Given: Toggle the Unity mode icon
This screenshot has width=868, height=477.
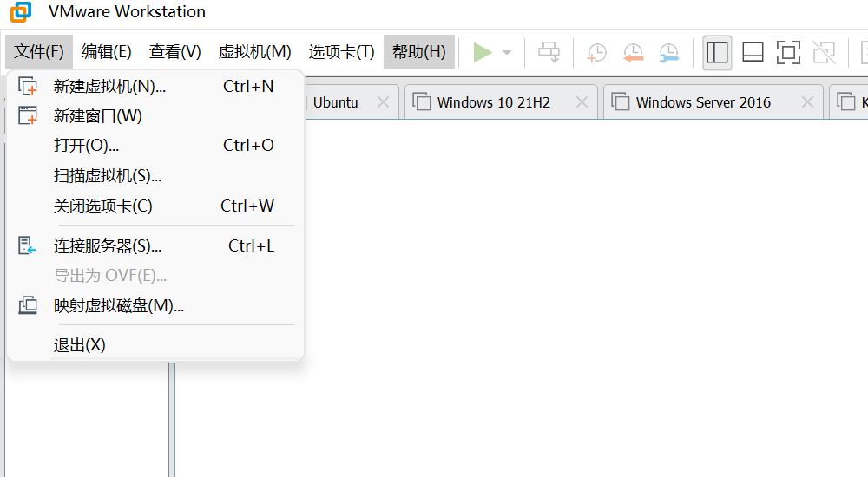Looking at the screenshot, I should [x=824, y=52].
